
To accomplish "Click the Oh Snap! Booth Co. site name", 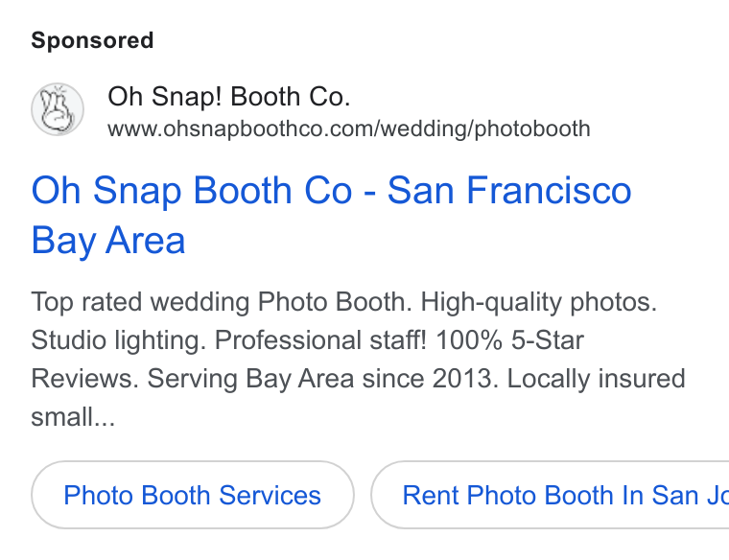I will [x=228, y=97].
